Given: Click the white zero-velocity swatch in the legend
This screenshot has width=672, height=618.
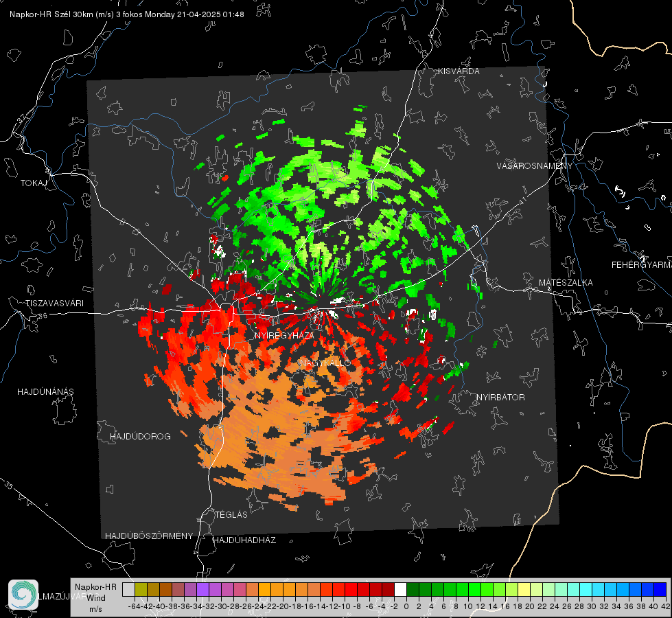Looking at the screenshot, I should coord(400,589).
